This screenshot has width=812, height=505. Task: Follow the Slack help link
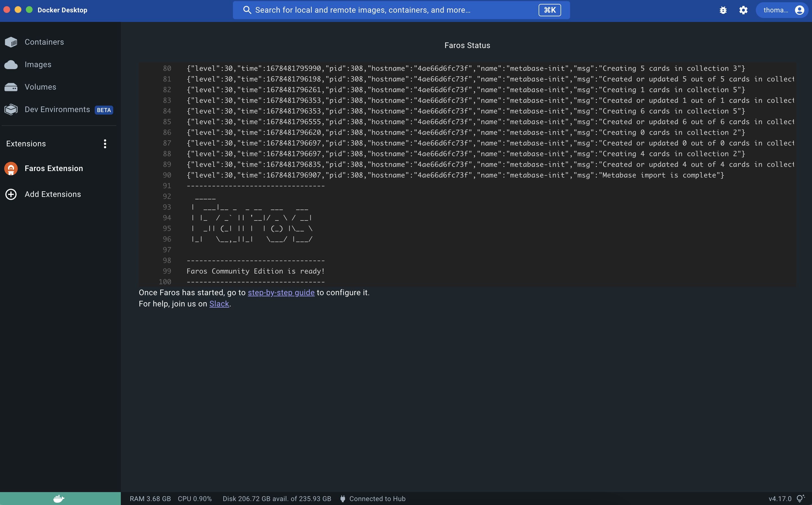tap(219, 304)
